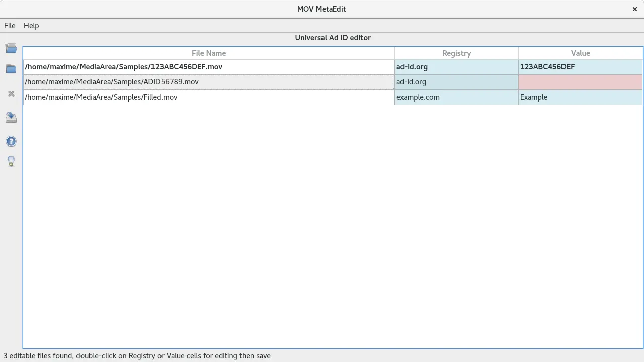Click the open files icon in sidebar
This screenshot has width=644, height=362.
(x=11, y=48)
